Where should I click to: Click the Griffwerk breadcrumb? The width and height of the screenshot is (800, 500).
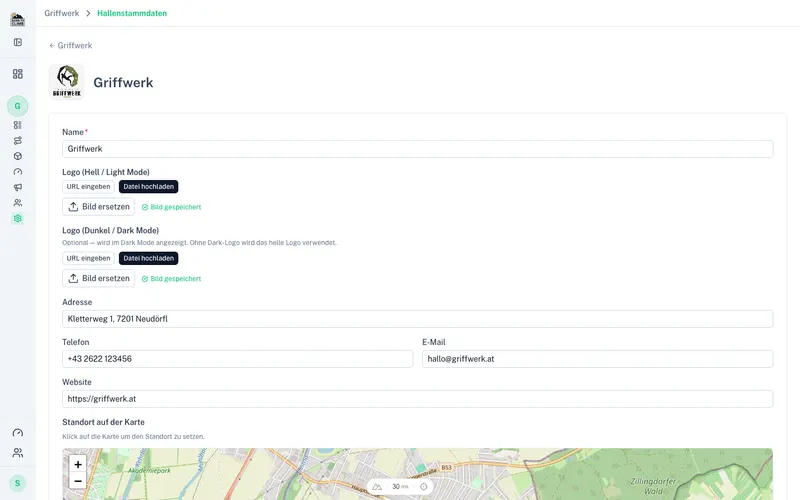click(62, 13)
